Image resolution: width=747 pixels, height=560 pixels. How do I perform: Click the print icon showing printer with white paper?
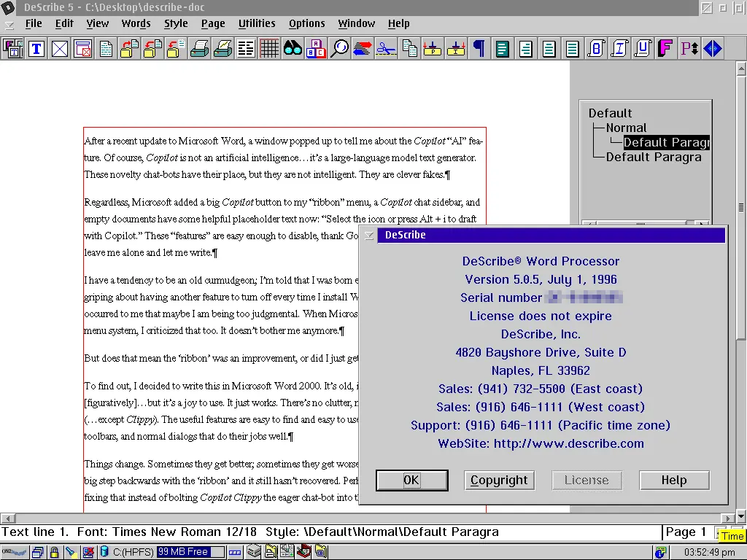[200, 49]
